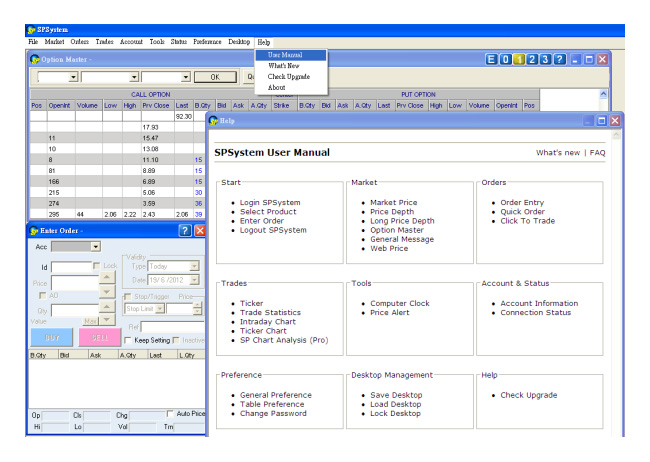Select desktop 1 yellow icon in Option Master
650x462 pixels.
point(519,59)
